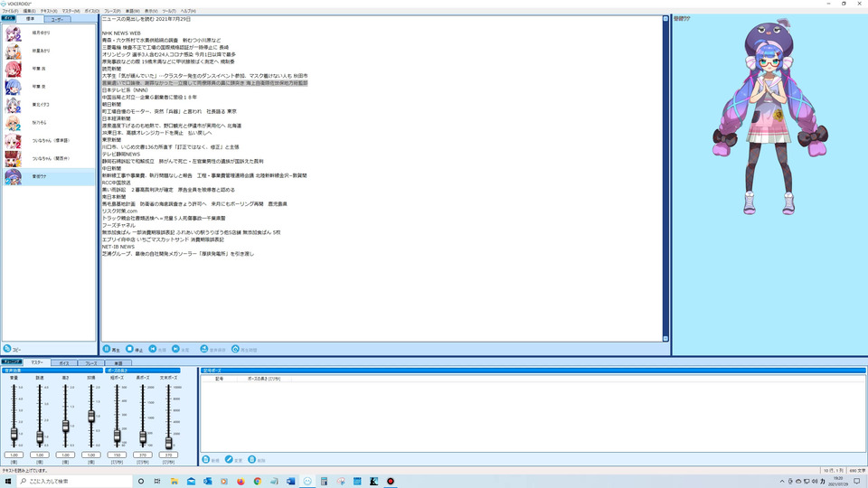Click the 短ポーズ short pause slider handle
This screenshot has height=488, width=868.
117,436
